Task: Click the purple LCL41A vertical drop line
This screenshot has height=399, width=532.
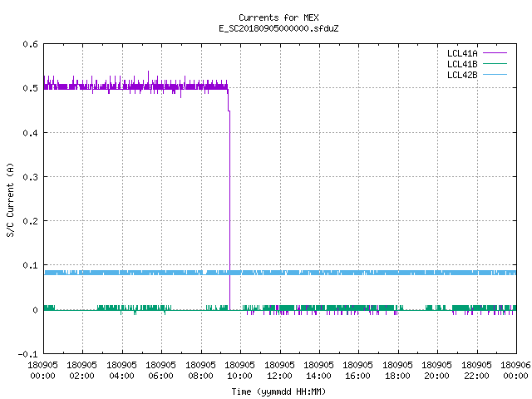Action: [229, 210]
